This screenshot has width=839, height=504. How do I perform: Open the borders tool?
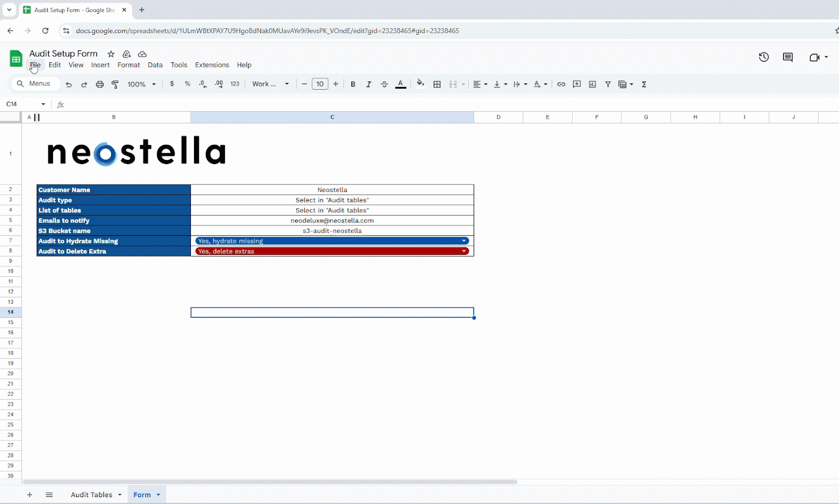[437, 84]
